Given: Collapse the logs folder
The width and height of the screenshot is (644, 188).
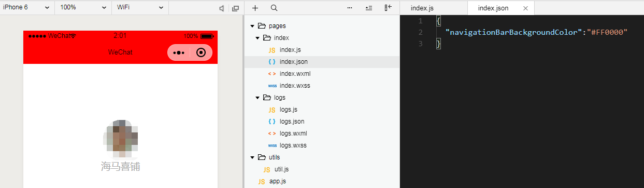Looking at the screenshot, I should click(x=258, y=98).
